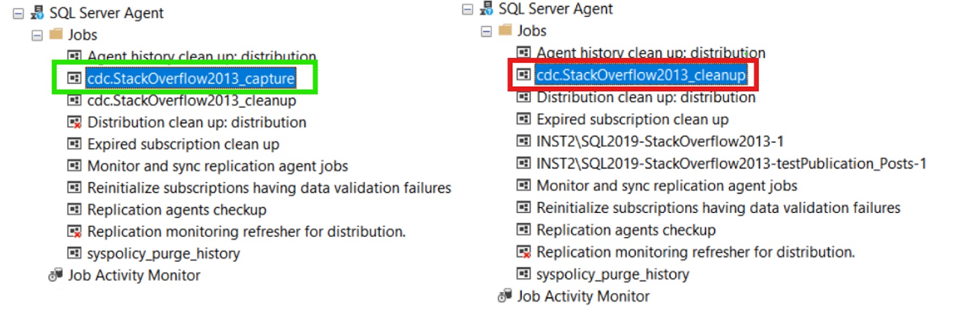Click job icon beside right Replication agents checkup
The height and width of the screenshot is (320, 980).
point(524,230)
